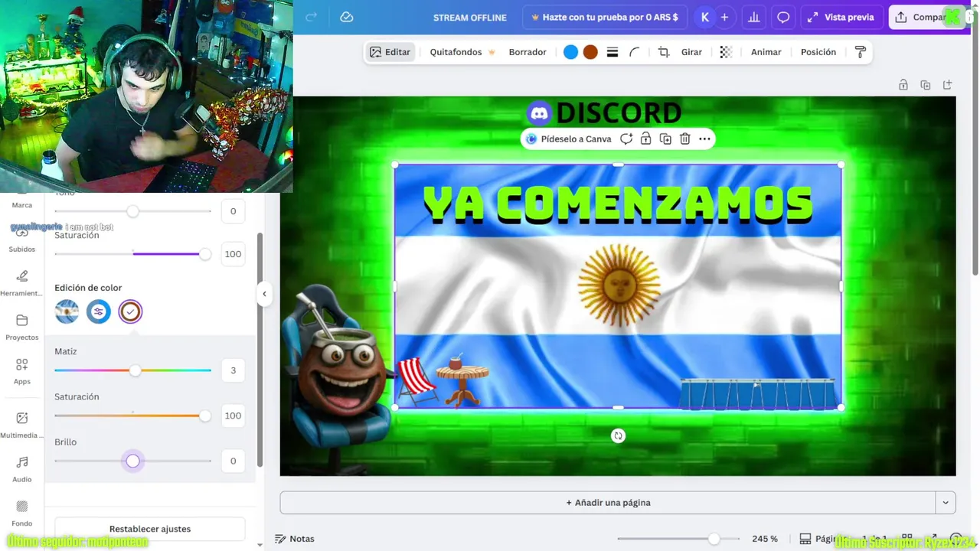
Task: Select the Borrador eraser option
Action: [x=528, y=52]
